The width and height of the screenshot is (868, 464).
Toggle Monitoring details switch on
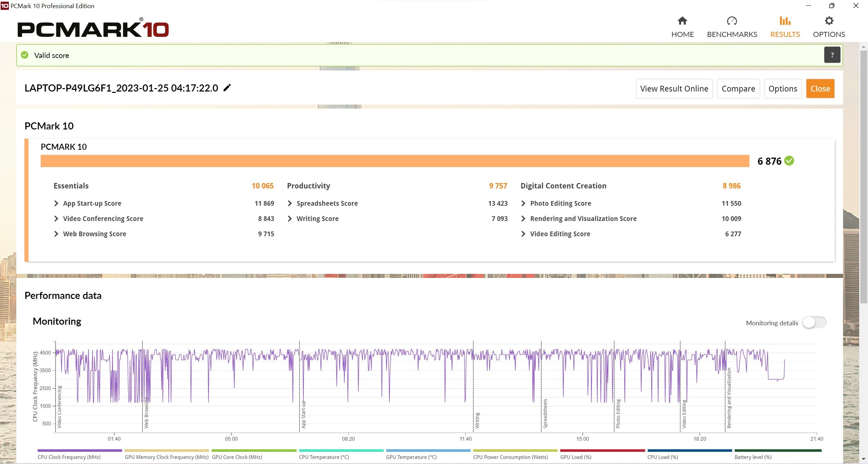click(814, 322)
